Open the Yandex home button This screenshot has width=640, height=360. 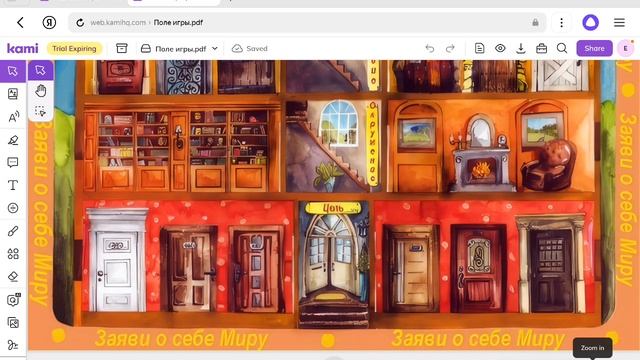pos(49,22)
